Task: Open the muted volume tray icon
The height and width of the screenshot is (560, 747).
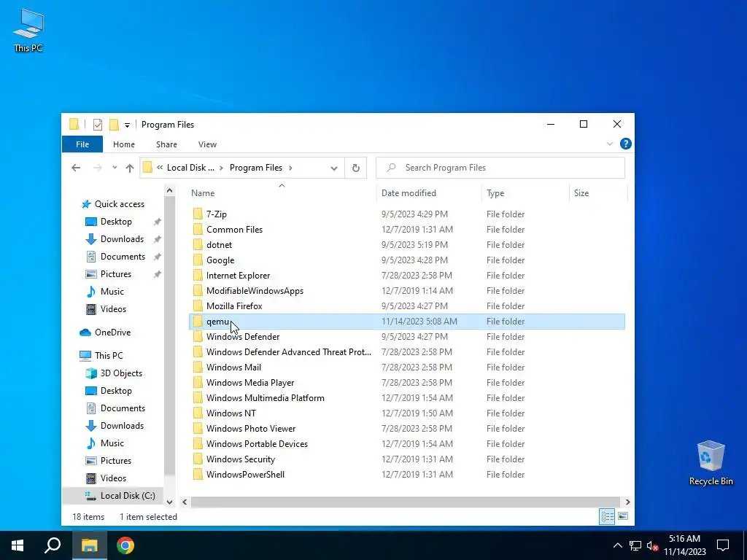Action: [652, 545]
